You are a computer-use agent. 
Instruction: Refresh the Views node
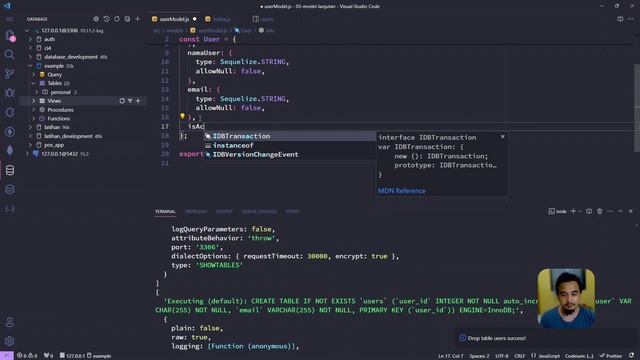[x=122, y=101]
